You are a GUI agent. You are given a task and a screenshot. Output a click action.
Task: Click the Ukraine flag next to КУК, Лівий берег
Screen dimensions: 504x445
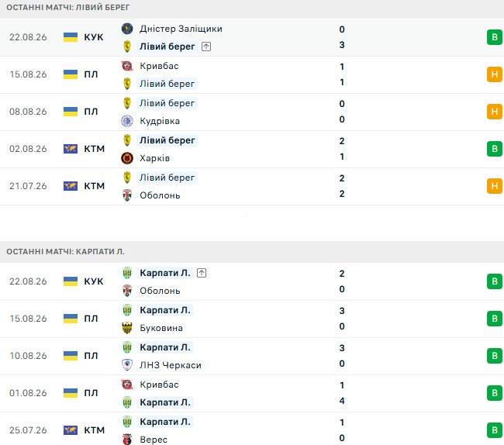pos(71,37)
